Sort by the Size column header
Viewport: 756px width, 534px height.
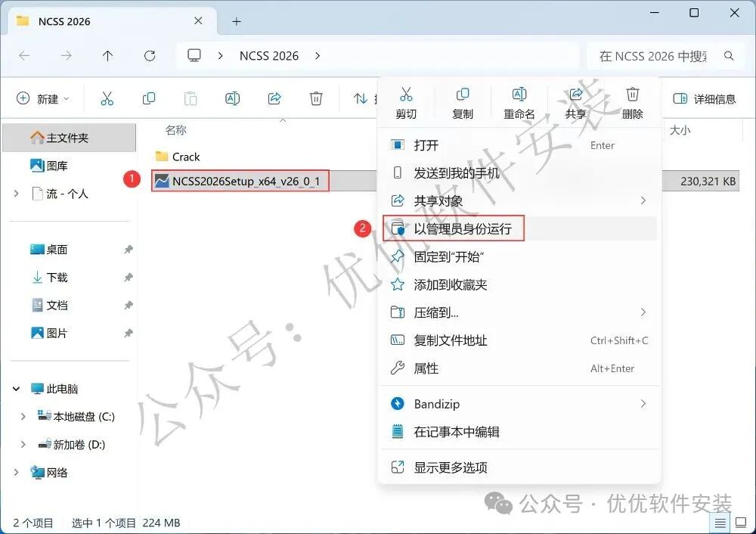click(x=680, y=130)
